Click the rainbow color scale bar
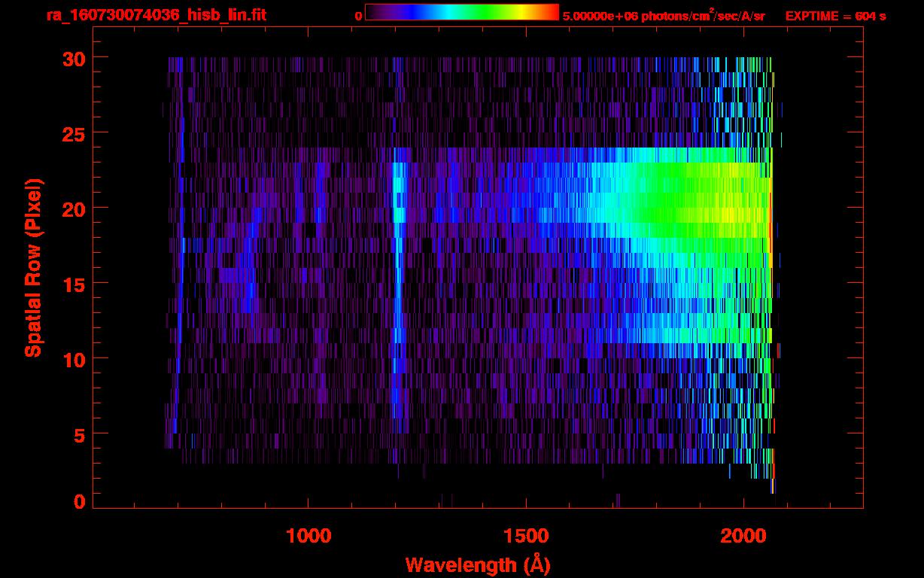Viewport: 924px width, 578px height. 461,12
